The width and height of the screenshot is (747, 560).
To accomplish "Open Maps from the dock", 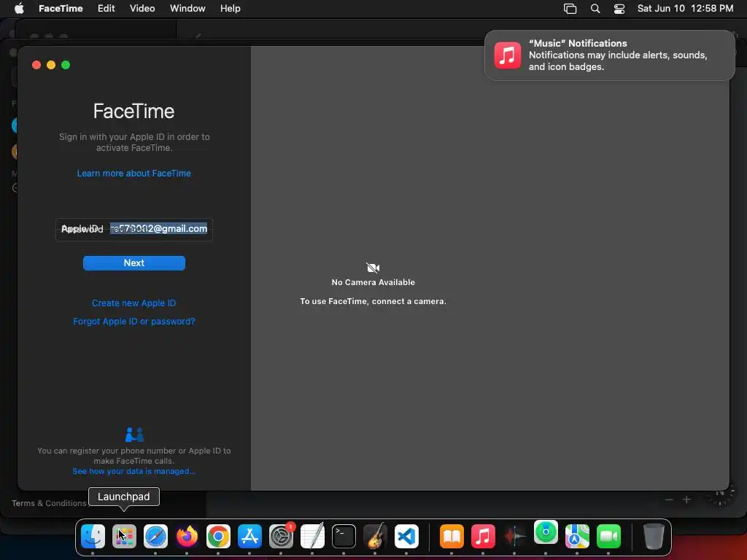I will pyautogui.click(x=577, y=536).
